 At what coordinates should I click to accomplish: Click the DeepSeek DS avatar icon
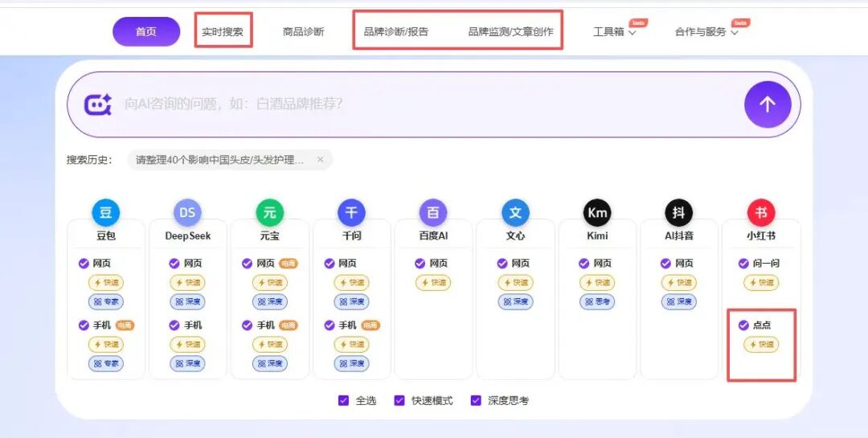pyautogui.click(x=187, y=213)
